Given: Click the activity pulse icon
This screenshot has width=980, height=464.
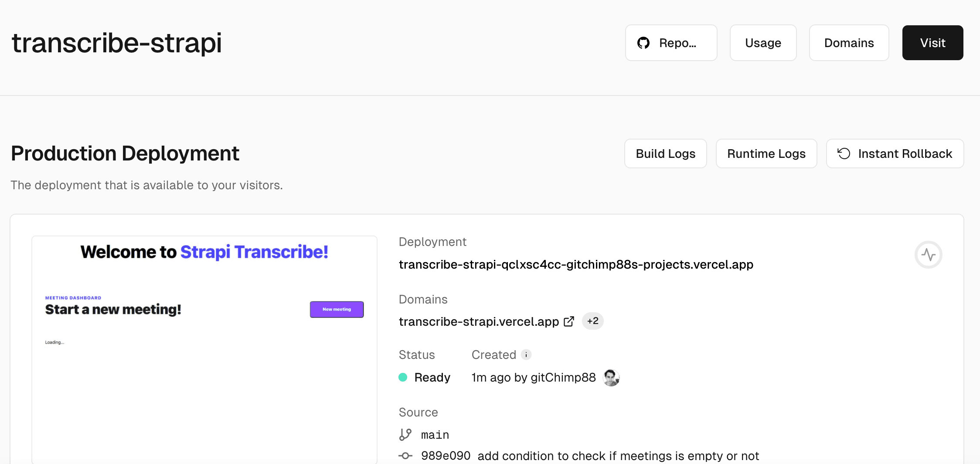Looking at the screenshot, I should tap(929, 255).
